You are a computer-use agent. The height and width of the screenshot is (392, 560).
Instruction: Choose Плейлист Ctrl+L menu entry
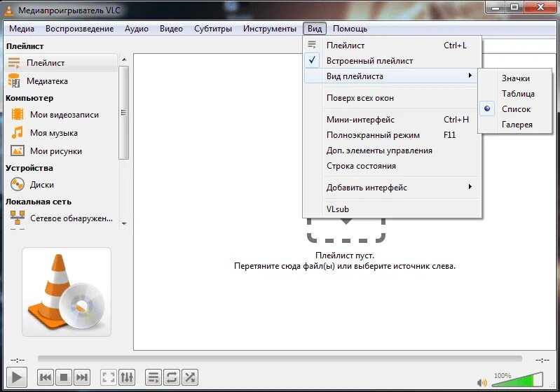[392, 45]
